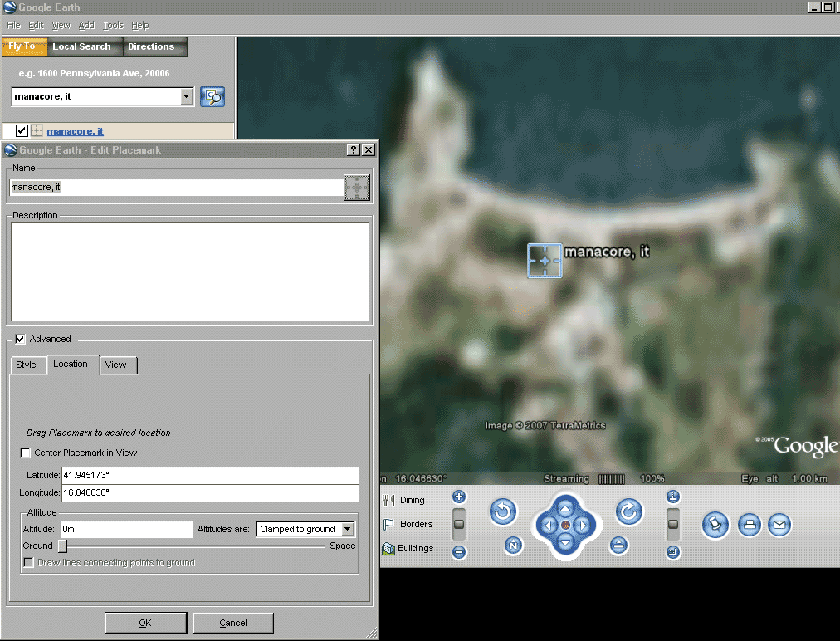Click the add placemark pushpin icon
This screenshot has height=641, width=840.
714,525
